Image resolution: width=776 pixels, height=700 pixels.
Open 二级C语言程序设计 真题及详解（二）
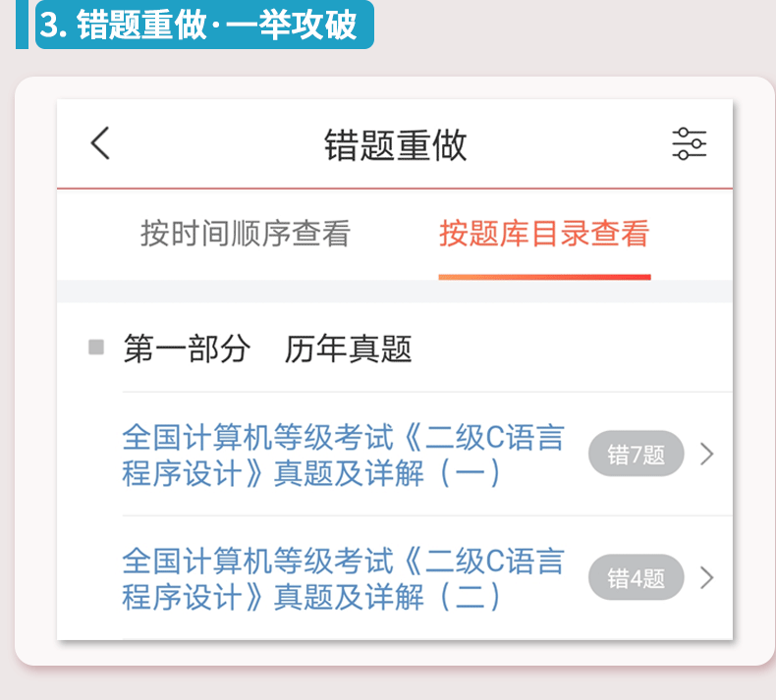(x=343, y=578)
